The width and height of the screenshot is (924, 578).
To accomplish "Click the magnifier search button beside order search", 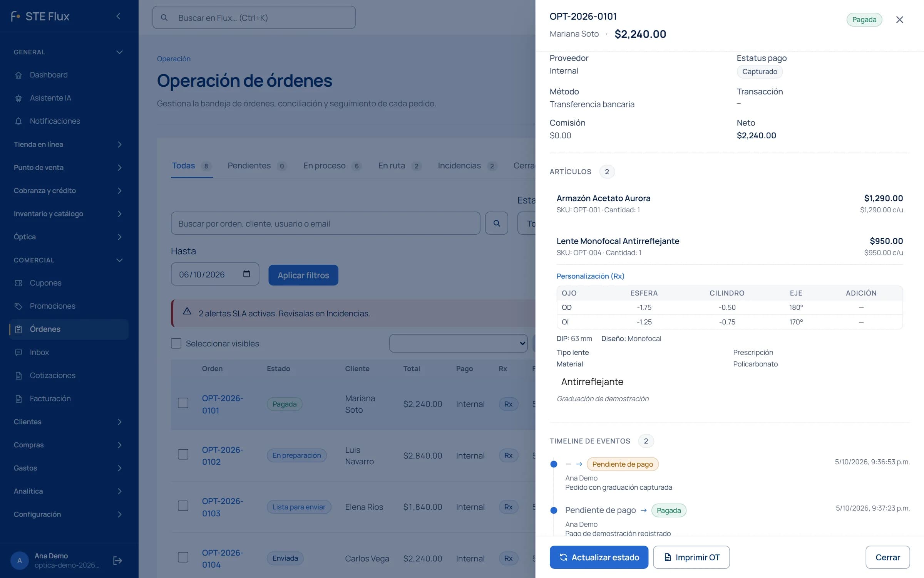I will pos(496,223).
